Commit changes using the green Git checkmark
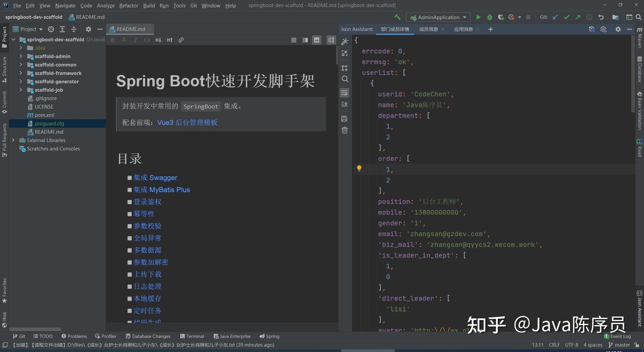The height and width of the screenshot is (352, 644). point(567,17)
